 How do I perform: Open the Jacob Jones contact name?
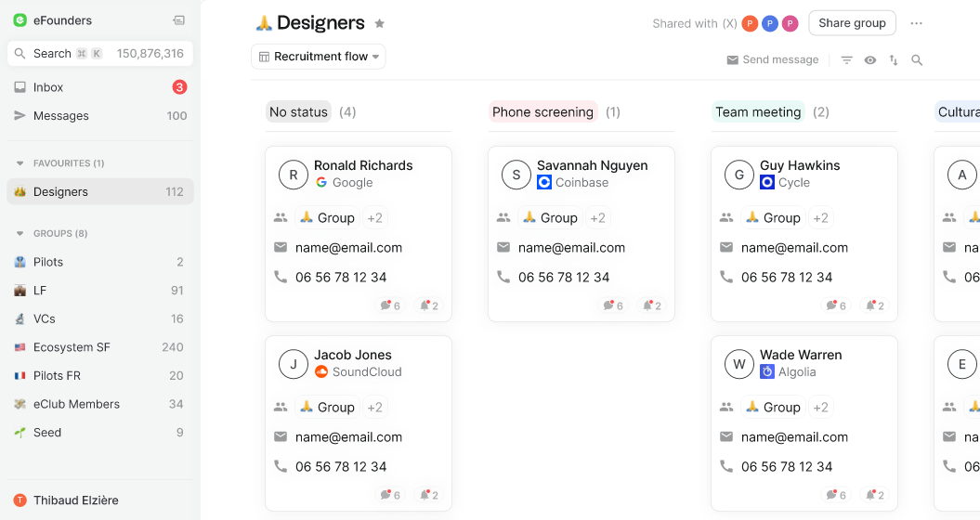click(x=352, y=355)
